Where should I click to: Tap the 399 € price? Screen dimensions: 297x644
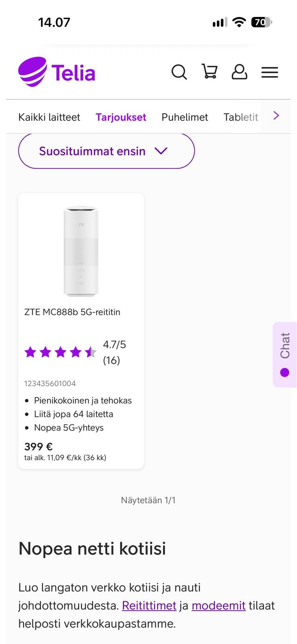tap(39, 446)
